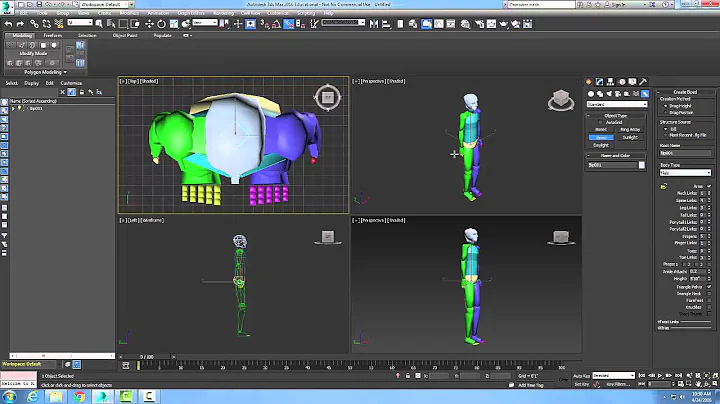Select the U/I structure source option
The height and width of the screenshot is (404, 720).
[x=666, y=129]
